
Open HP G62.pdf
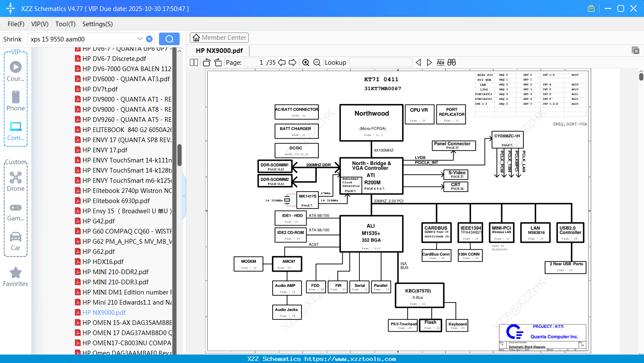click(x=99, y=252)
